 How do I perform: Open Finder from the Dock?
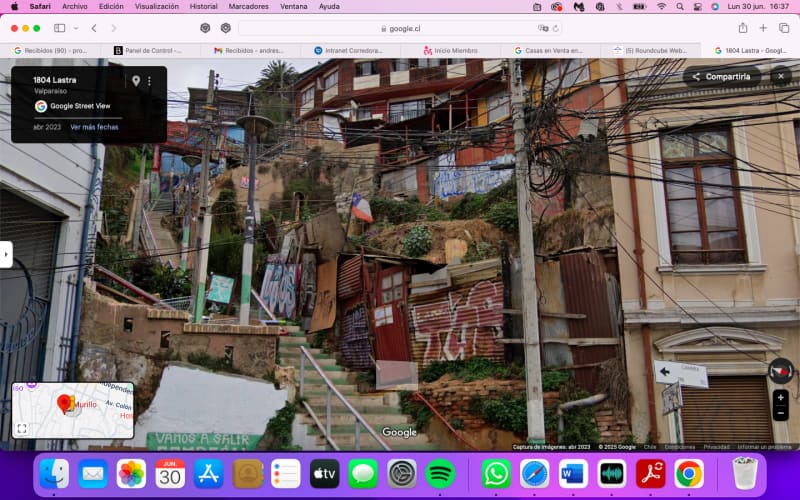pos(54,474)
